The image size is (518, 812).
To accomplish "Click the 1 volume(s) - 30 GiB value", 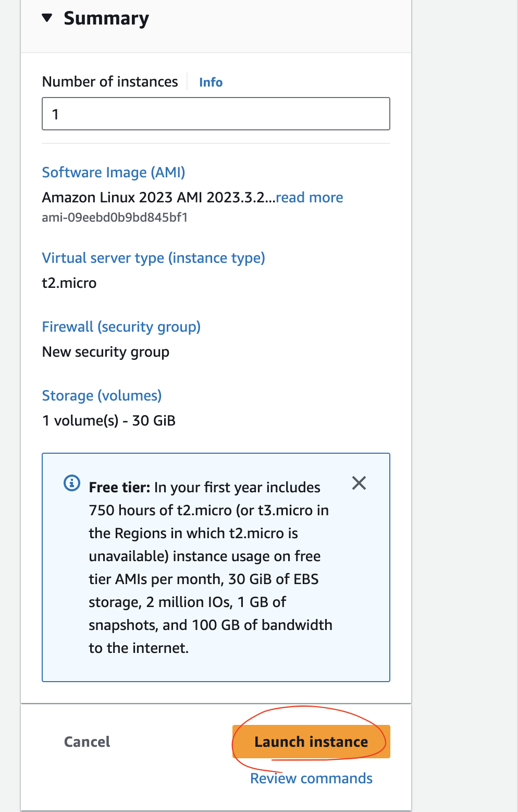I will [109, 421].
